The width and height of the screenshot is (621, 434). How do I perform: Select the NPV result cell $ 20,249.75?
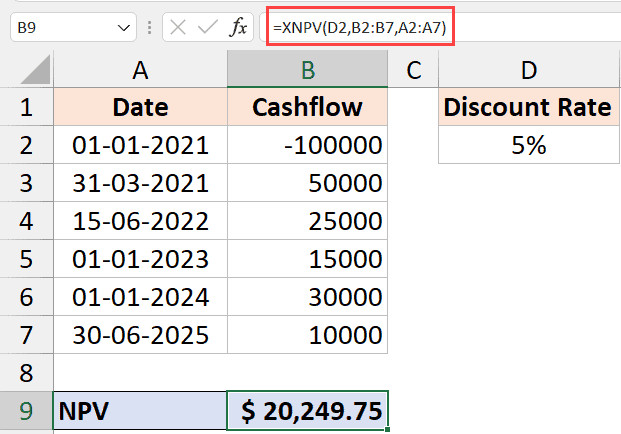(307, 410)
